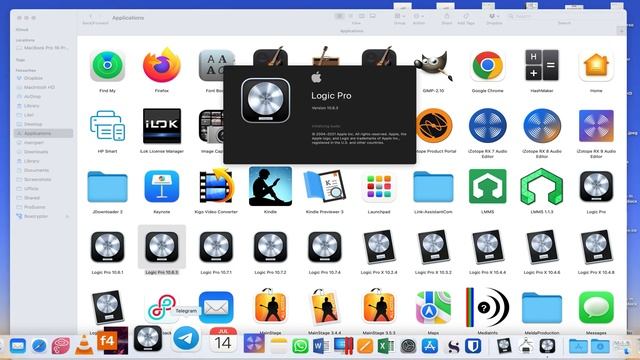Click the Share toolbar button
Image resolution: width=640 pixels, height=360 pixels.
[447, 16]
